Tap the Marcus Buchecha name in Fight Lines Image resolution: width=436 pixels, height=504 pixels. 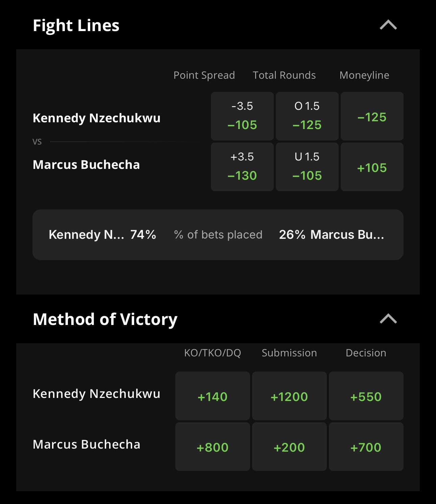pyautogui.click(x=86, y=165)
